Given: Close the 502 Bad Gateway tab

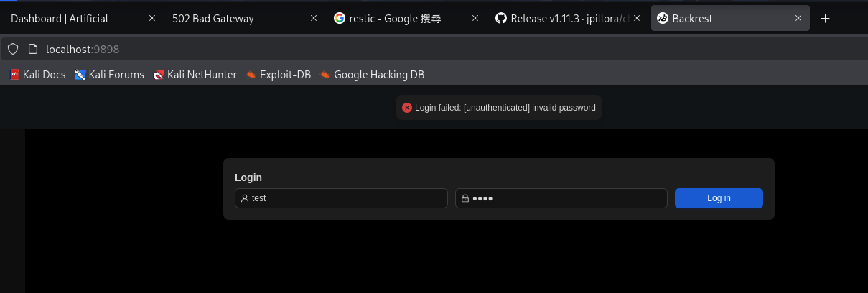Looking at the screenshot, I should [x=313, y=19].
